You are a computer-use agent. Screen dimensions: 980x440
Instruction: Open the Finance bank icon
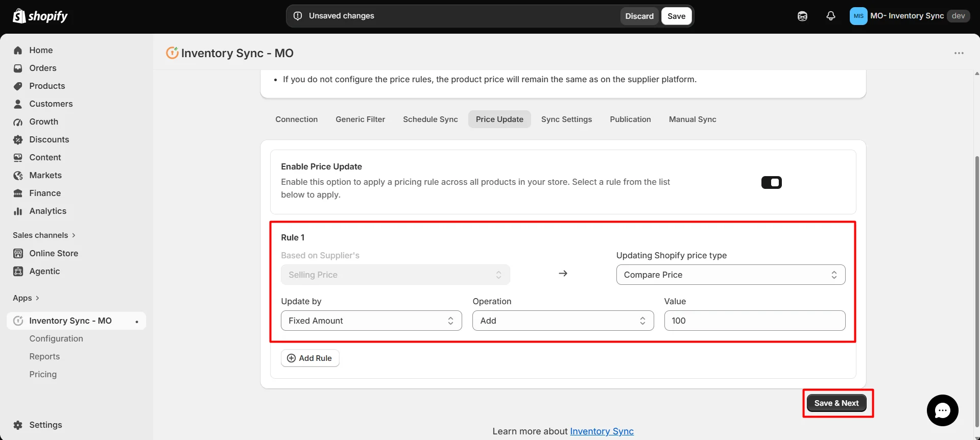pyautogui.click(x=18, y=193)
